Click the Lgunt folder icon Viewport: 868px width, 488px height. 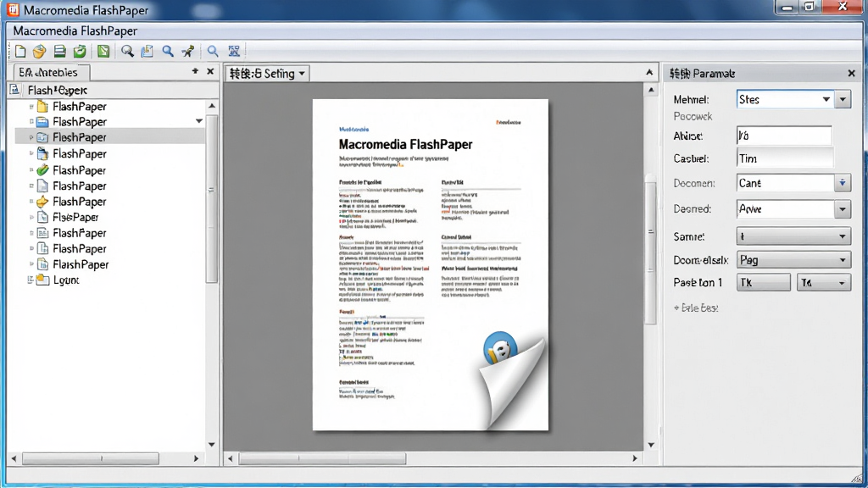point(42,280)
